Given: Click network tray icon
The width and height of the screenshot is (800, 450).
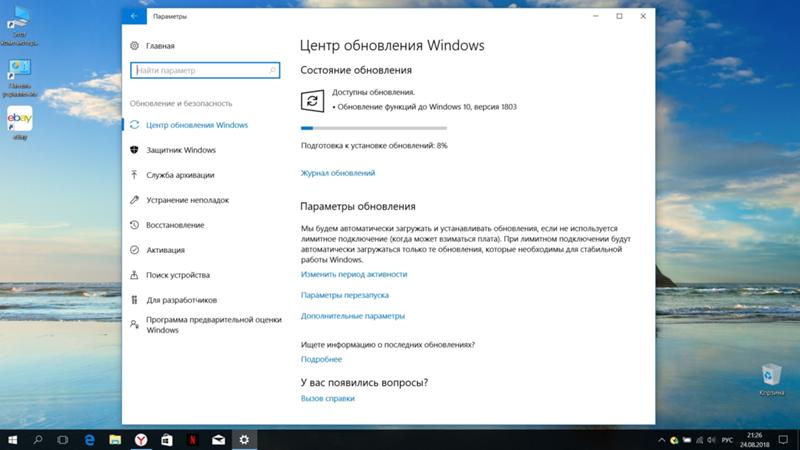Looking at the screenshot, I should coord(699,440).
